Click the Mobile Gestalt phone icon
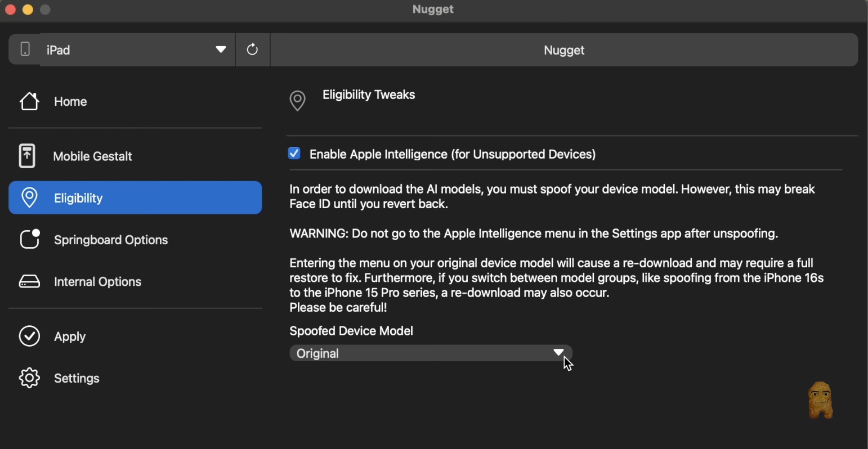This screenshot has width=868, height=449. pos(27,156)
